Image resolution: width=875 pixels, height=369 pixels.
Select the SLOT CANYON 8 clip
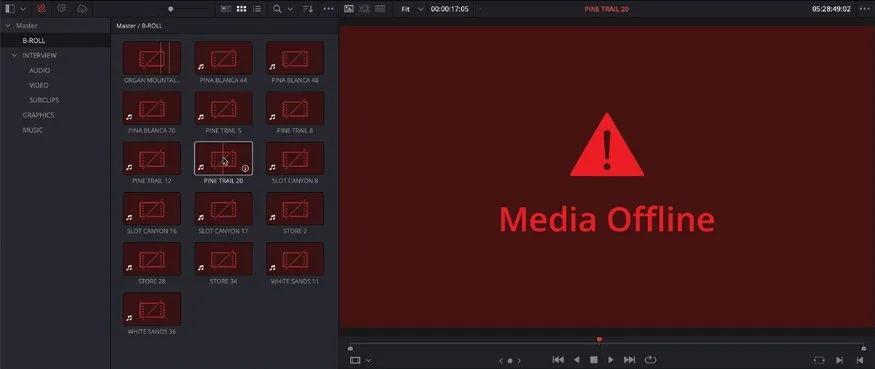click(295, 158)
